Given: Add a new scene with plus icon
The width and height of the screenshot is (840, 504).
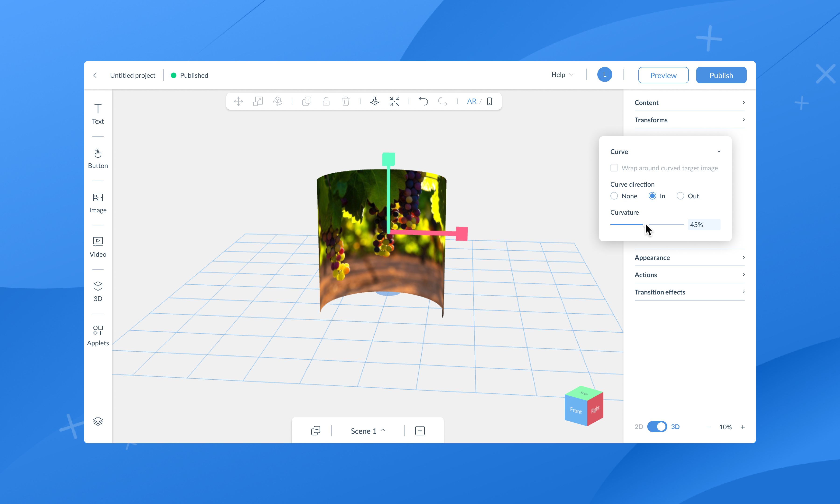Looking at the screenshot, I should point(420,431).
